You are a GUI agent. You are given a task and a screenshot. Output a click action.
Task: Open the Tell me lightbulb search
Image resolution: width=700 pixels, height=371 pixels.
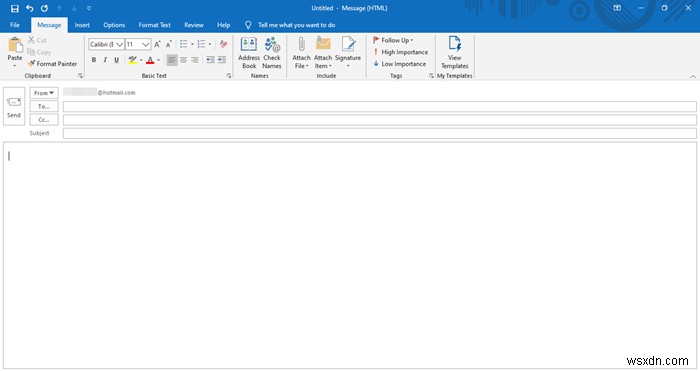pos(248,25)
